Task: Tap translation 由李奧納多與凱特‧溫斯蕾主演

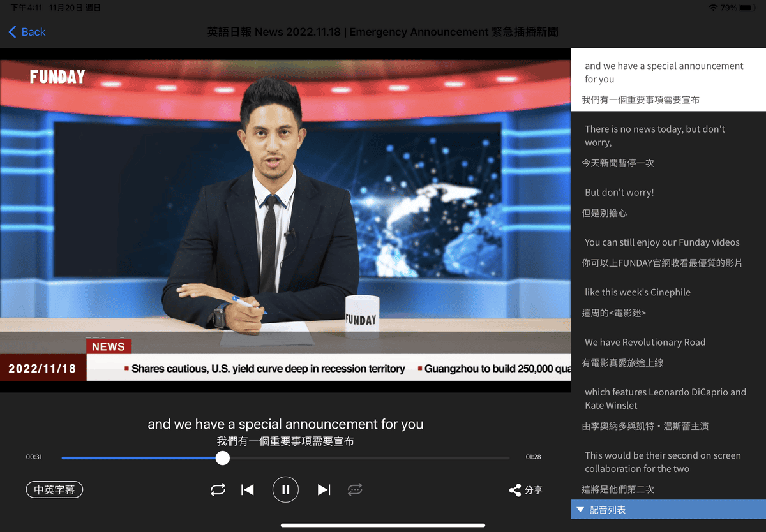Action: (x=645, y=426)
